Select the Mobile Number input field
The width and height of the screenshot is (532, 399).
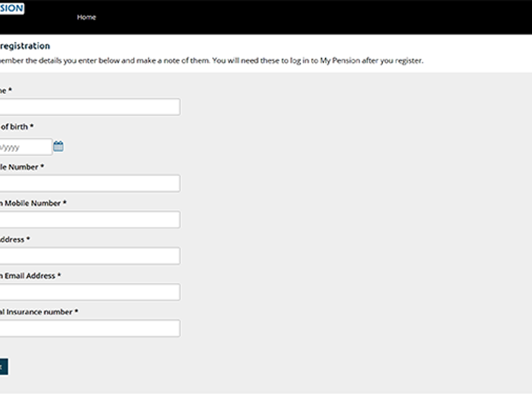[89, 184]
